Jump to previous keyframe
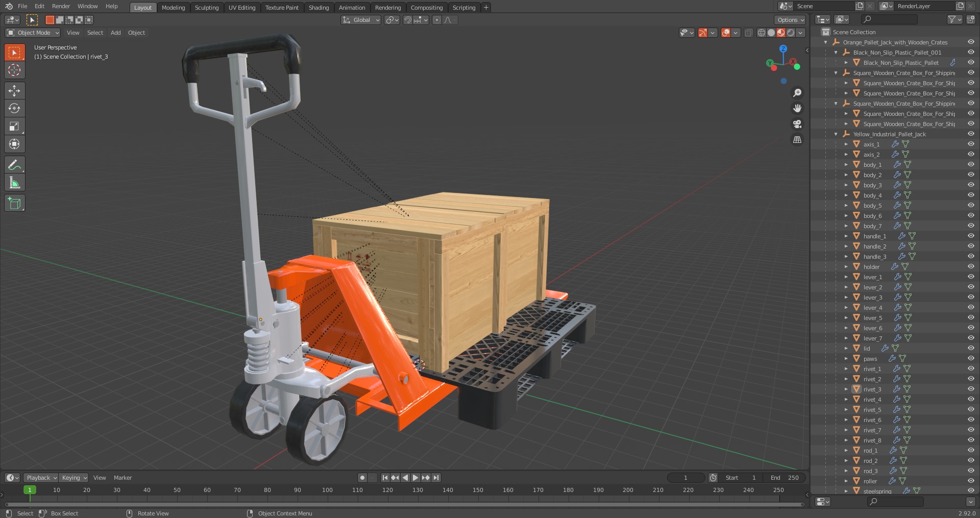Image resolution: width=980 pixels, height=518 pixels. point(395,478)
